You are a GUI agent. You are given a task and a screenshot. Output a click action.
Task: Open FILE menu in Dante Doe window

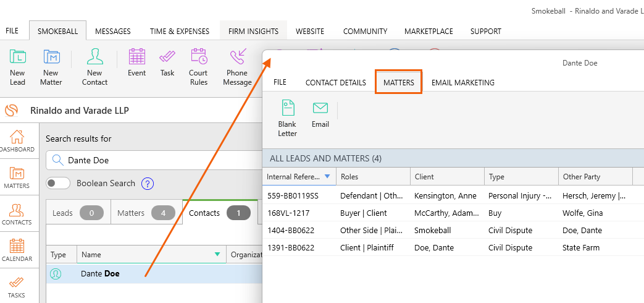(x=280, y=82)
